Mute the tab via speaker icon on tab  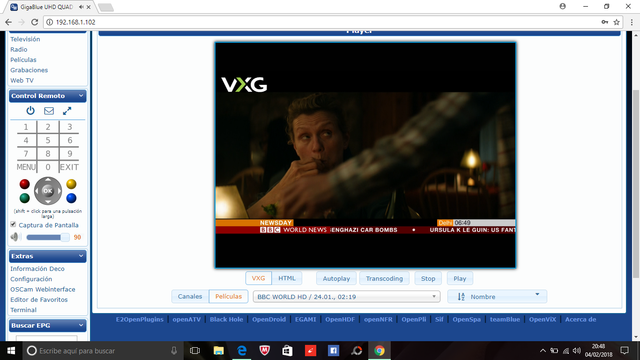pos(81,7)
